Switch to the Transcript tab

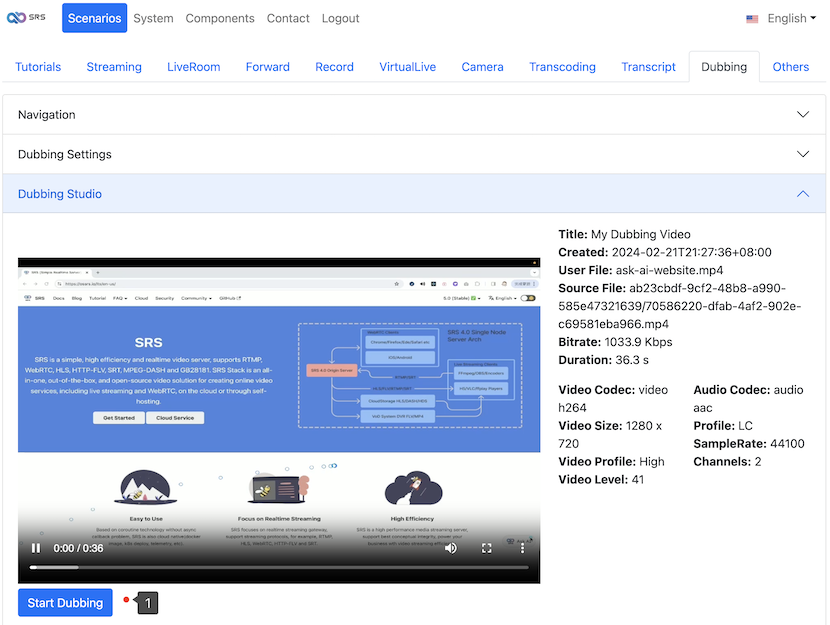pos(648,67)
